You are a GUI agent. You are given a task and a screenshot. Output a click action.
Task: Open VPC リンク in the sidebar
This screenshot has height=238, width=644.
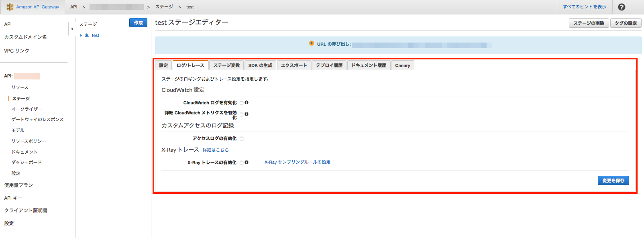tap(16, 51)
